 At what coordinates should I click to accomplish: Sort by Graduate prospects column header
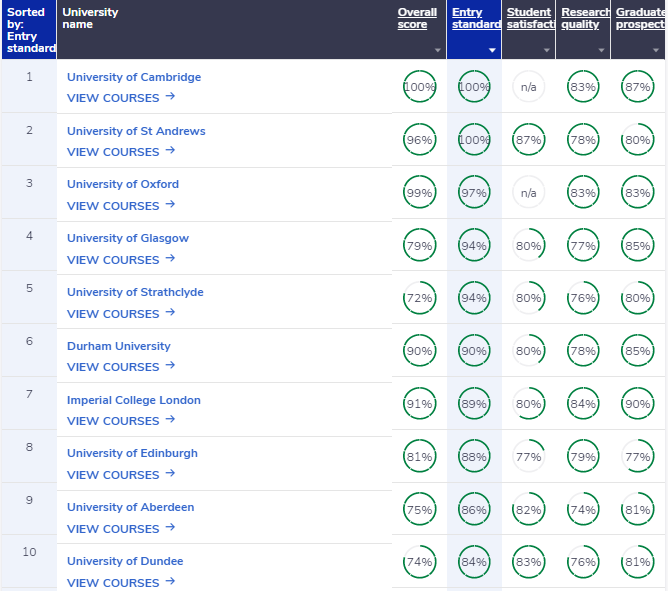click(640, 18)
